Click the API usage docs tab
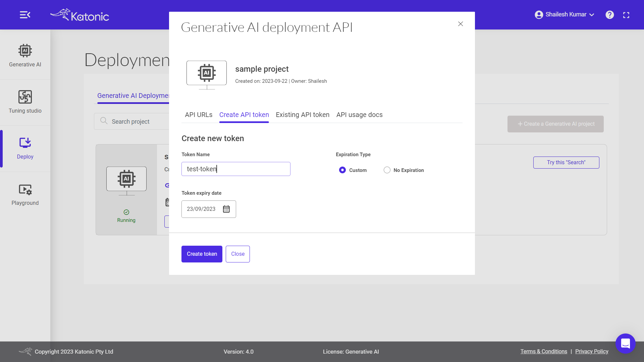The width and height of the screenshot is (644, 362). 360,115
